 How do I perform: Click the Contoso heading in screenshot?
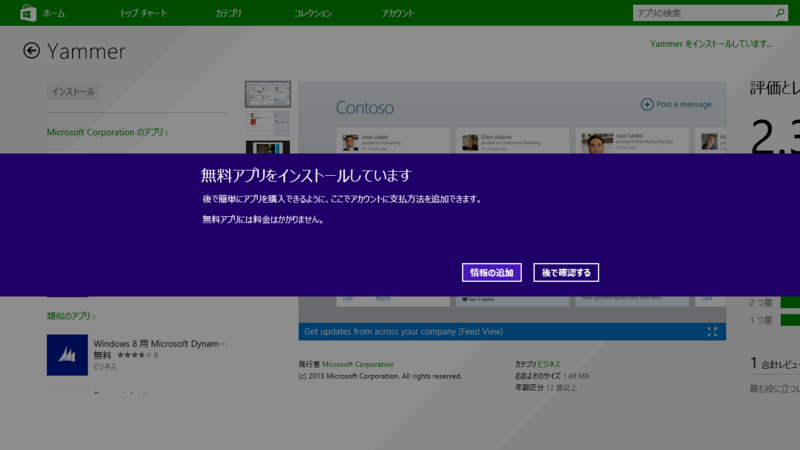pos(364,108)
